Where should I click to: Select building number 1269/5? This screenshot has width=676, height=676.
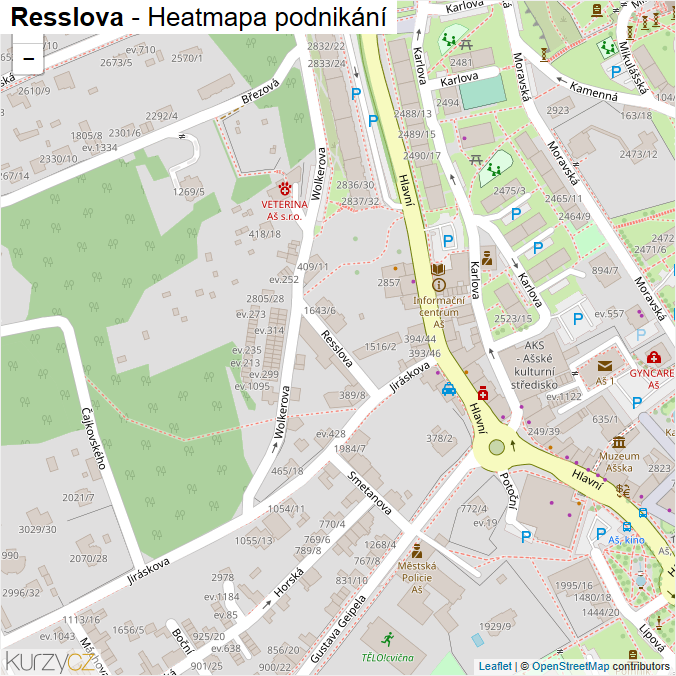tap(188, 192)
